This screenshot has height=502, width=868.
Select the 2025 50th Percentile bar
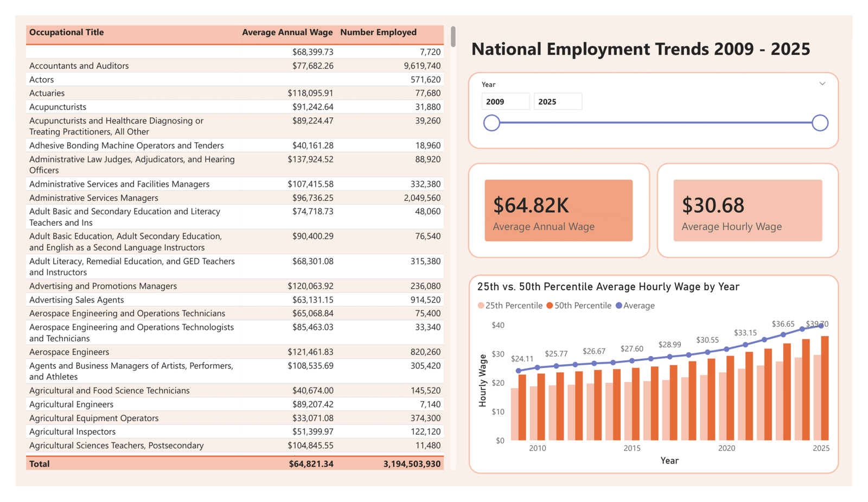[x=825, y=385]
